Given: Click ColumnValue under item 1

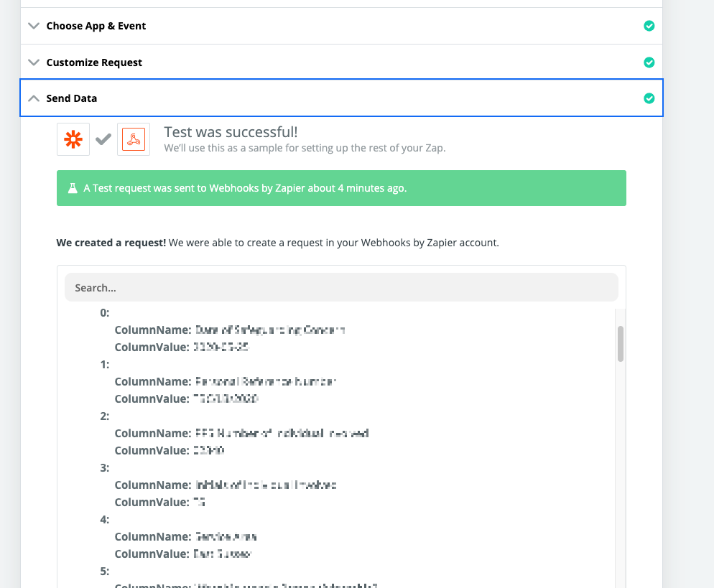Looking at the screenshot, I should 152,399.
